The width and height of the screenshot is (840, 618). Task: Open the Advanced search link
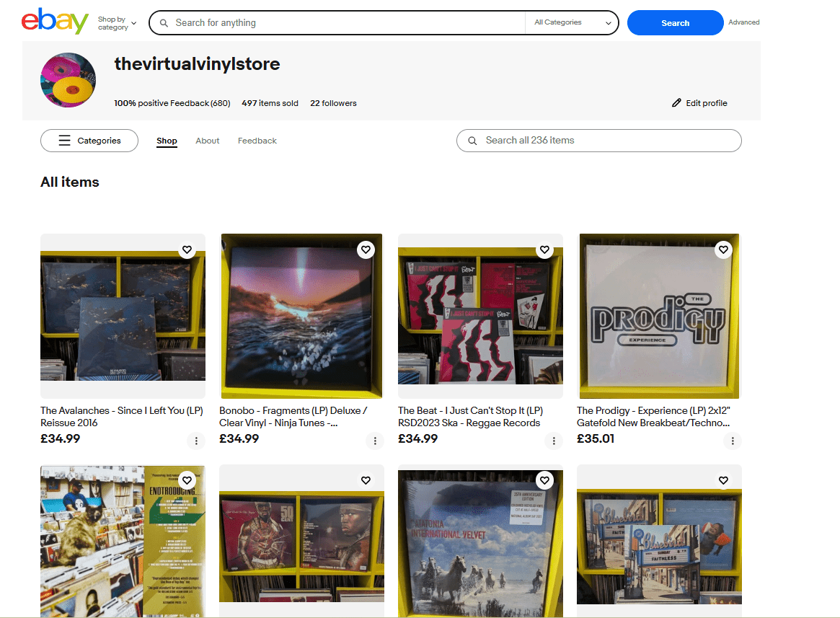coord(743,22)
